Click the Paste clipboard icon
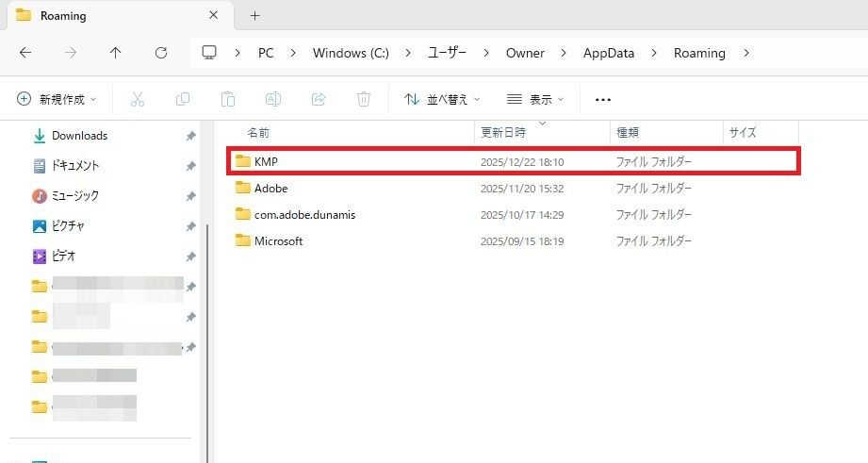The image size is (868, 463). [x=227, y=99]
